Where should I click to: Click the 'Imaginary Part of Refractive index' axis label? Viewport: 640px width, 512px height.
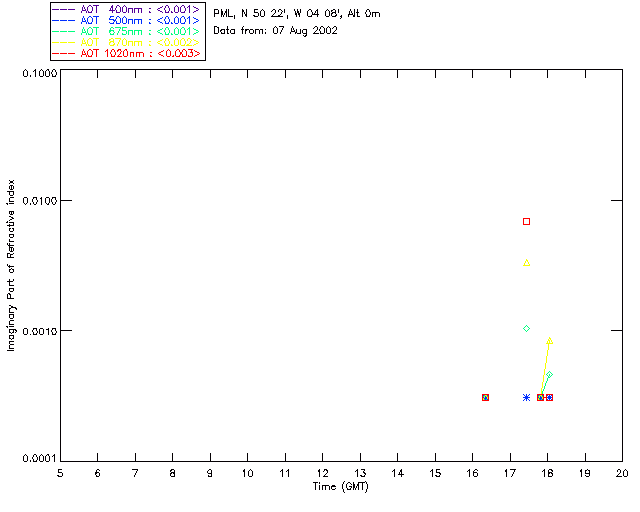tap(11, 265)
